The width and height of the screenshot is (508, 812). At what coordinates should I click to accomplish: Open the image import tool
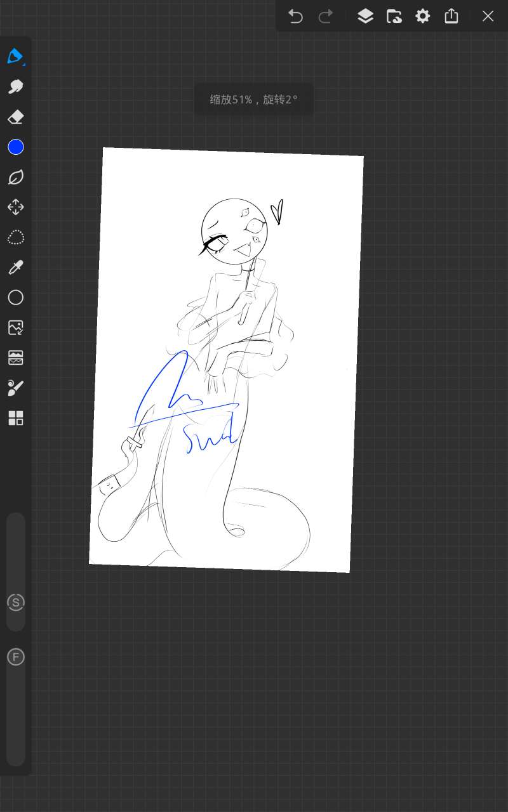15,328
